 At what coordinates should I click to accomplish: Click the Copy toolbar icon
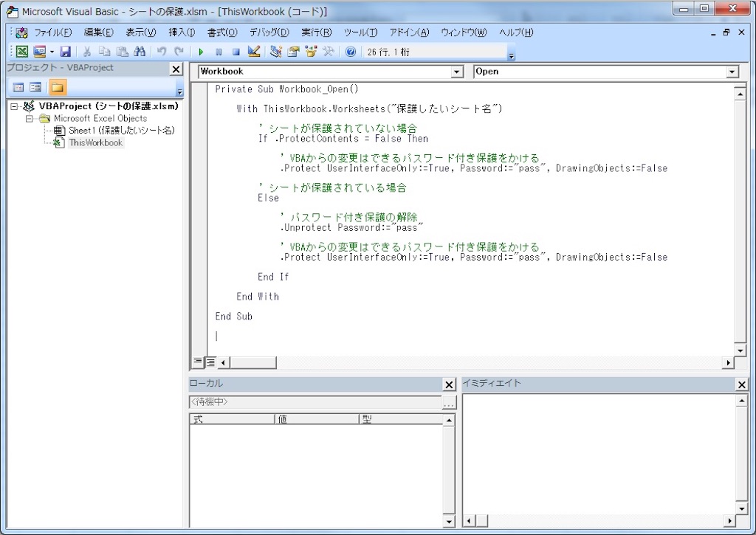coord(105,52)
